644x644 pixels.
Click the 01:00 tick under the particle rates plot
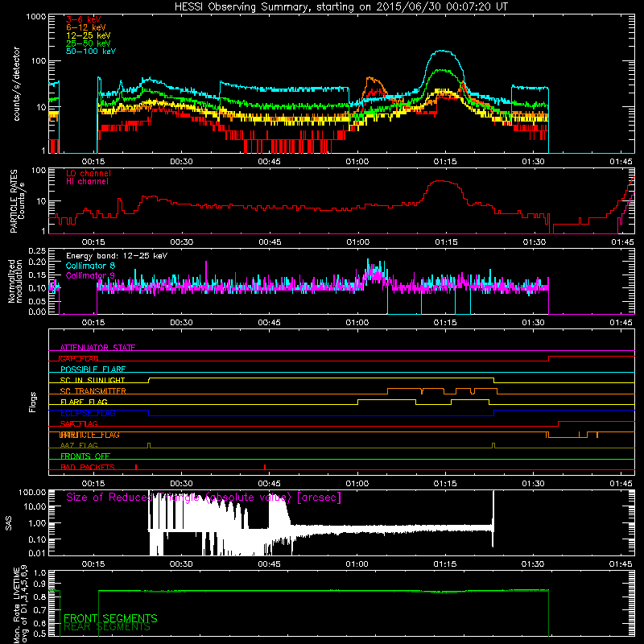click(357, 242)
